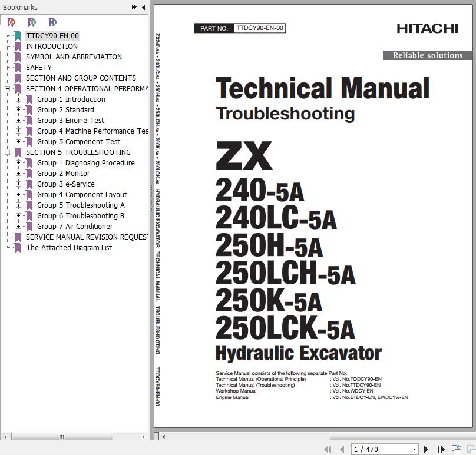Click bookmark icon beside SECTION AND GROUP CONTENTS
The height and width of the screenshot is (455, 476).
[x=18, y=78]
